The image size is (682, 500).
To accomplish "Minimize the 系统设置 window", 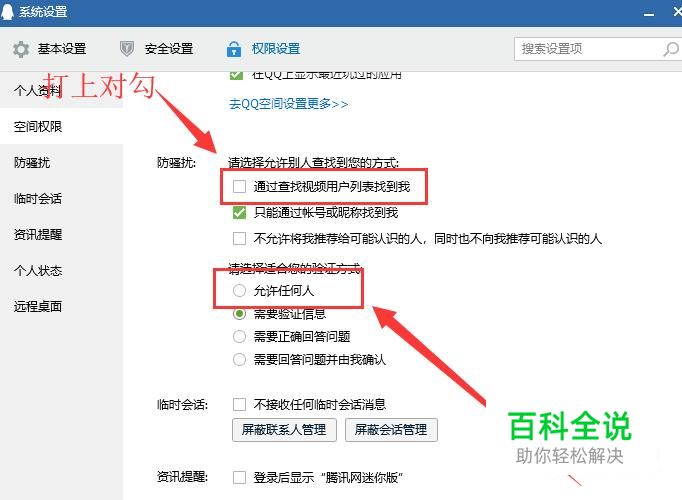I will point(649,14).
